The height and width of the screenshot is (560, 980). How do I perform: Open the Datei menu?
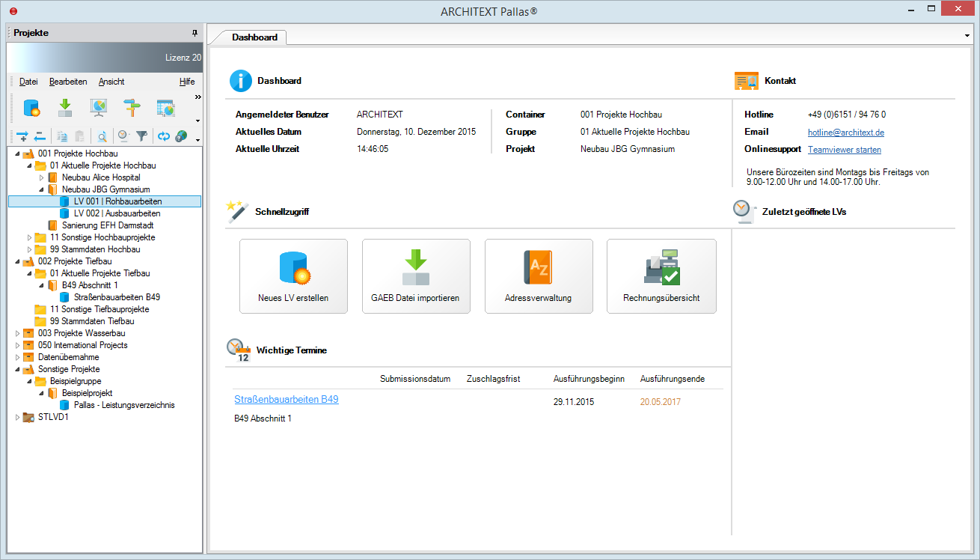pos(28,82)
